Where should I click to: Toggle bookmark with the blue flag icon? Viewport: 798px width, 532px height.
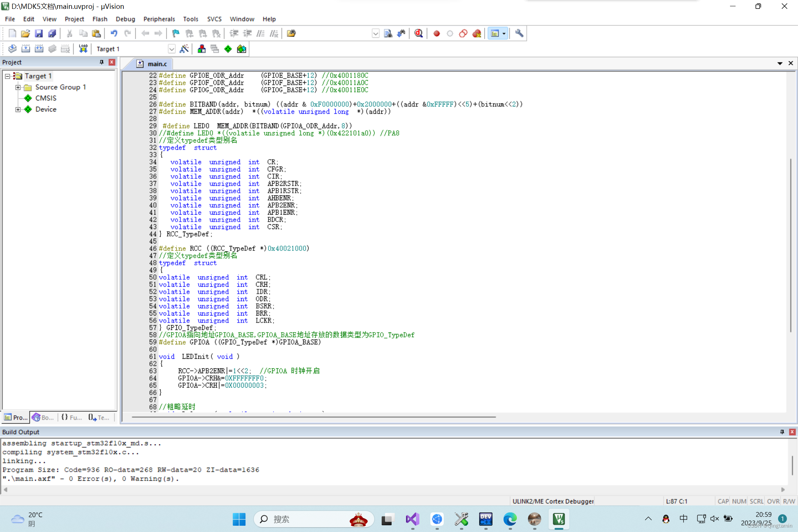click(175, 34)
